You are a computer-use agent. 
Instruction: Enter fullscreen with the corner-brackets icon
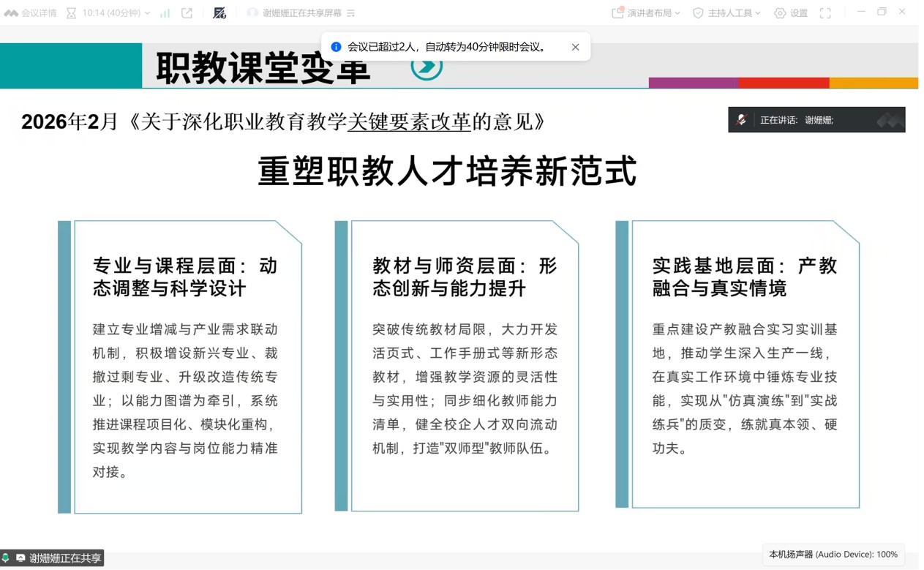(x=825, y=13)
